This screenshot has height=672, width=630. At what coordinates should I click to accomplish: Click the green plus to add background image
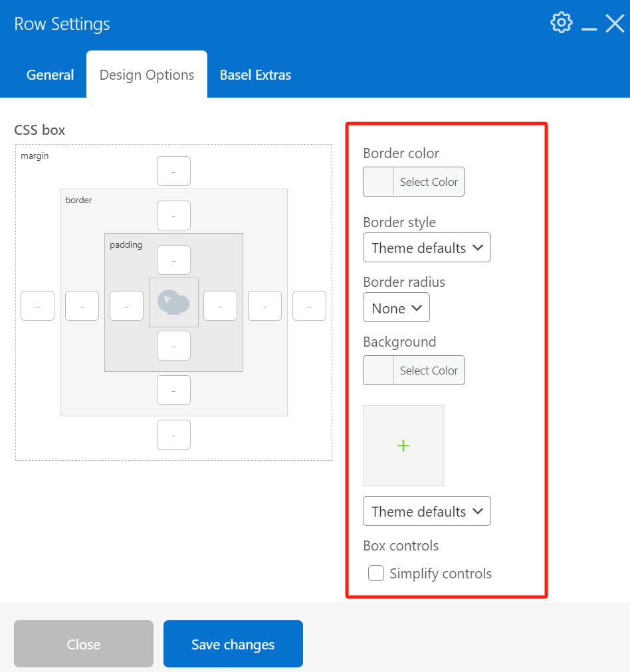click(403, 446)
